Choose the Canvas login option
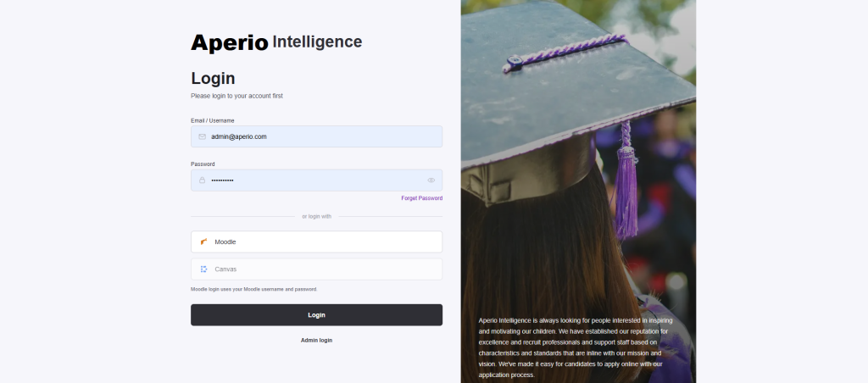The image size is (868, 383). [317, 269]
